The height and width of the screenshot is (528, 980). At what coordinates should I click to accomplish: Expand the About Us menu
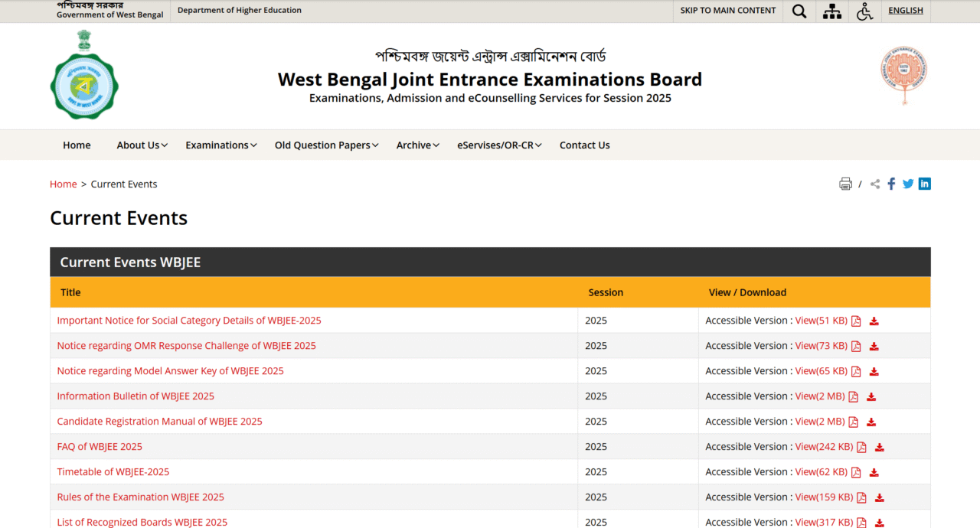click(142, 145)
